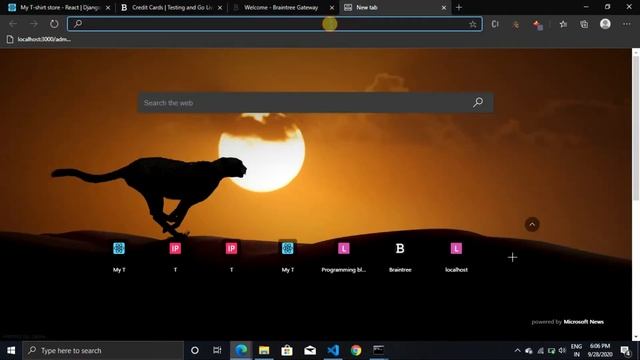Open the first My T quick link
The height and width of the screenshot is (360, 640).
pos(119,257)
